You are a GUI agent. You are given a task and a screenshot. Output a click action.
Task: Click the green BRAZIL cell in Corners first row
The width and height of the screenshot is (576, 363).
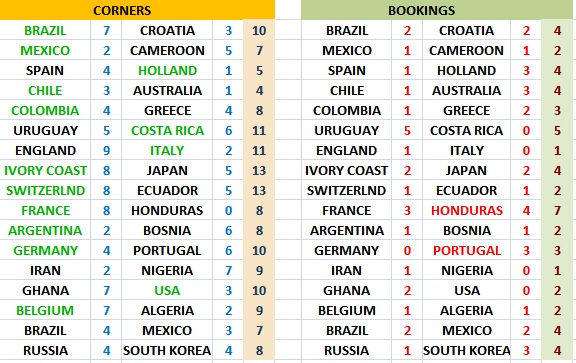click(45, 30)
